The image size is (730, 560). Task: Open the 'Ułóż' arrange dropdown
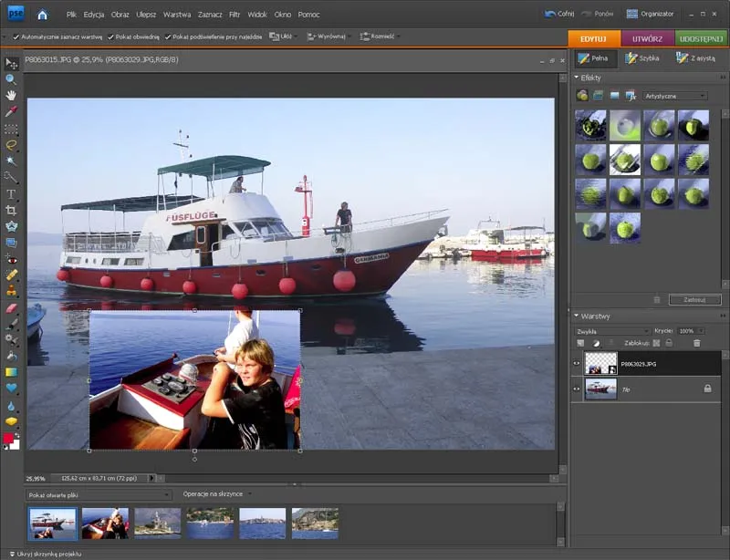coord(283,36)
